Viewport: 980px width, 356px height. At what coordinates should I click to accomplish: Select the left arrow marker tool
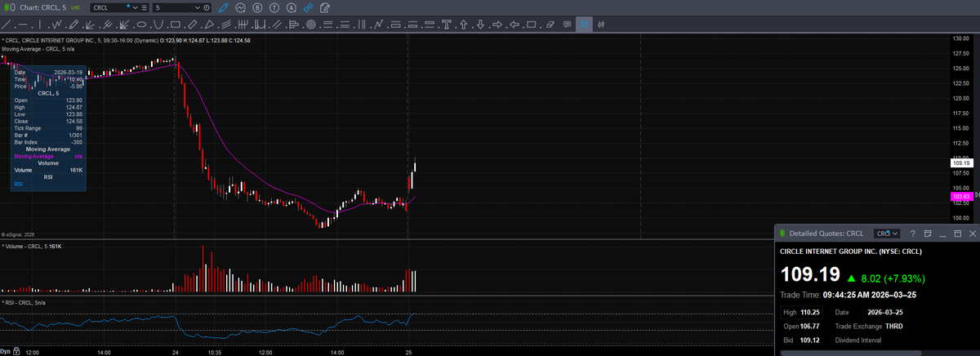point(514,24)
